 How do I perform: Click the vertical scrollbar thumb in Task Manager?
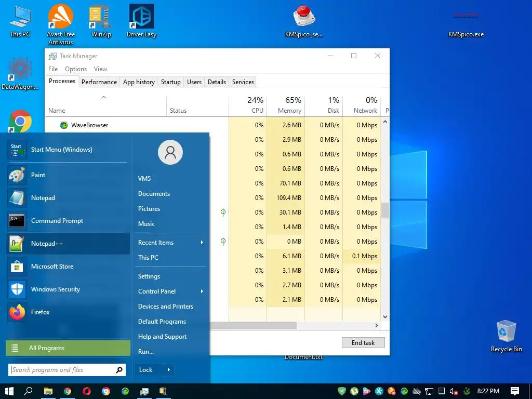(385, 210)
